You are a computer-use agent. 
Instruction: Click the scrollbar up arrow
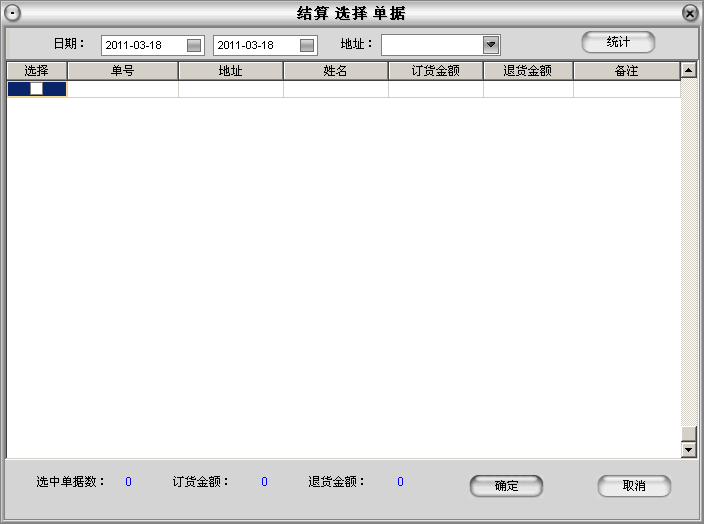coord(689,70)
